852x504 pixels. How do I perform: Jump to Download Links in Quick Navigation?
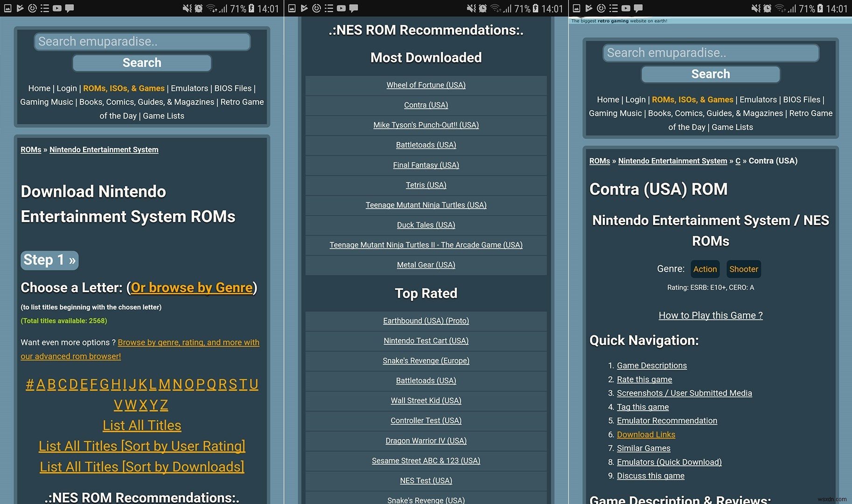(646, 434)
